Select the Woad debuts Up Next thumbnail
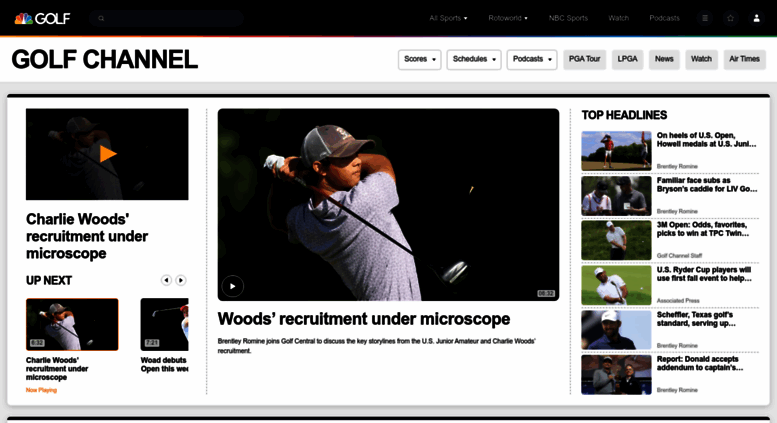Screen dimensions: 777x423 click(165, 324)
